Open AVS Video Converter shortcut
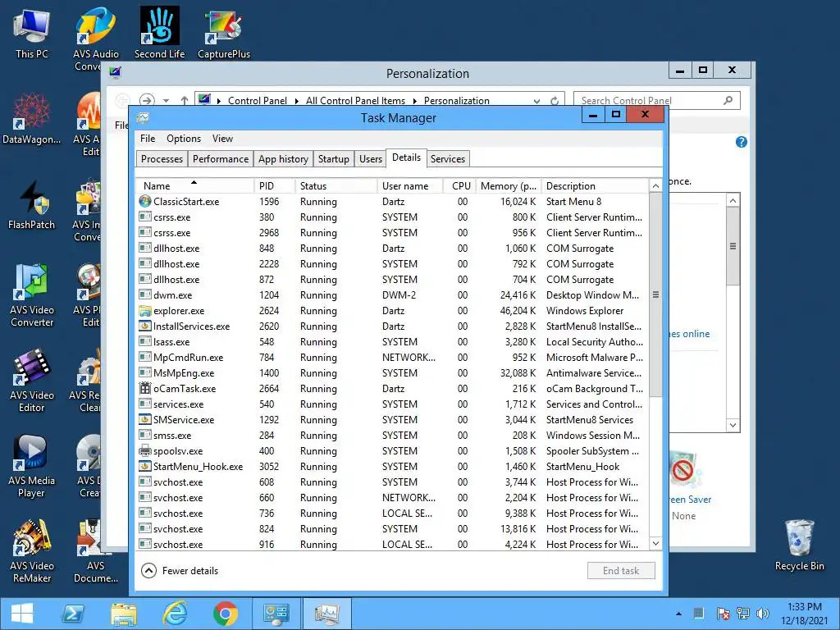Image resolution: width=840 pixels, height=630 pixels. tap(32, 295)
